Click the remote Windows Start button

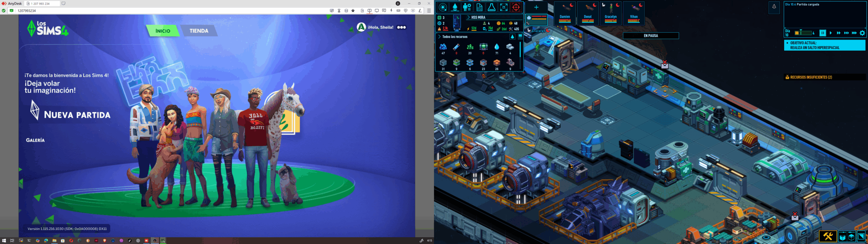click(x=4, y=241)
